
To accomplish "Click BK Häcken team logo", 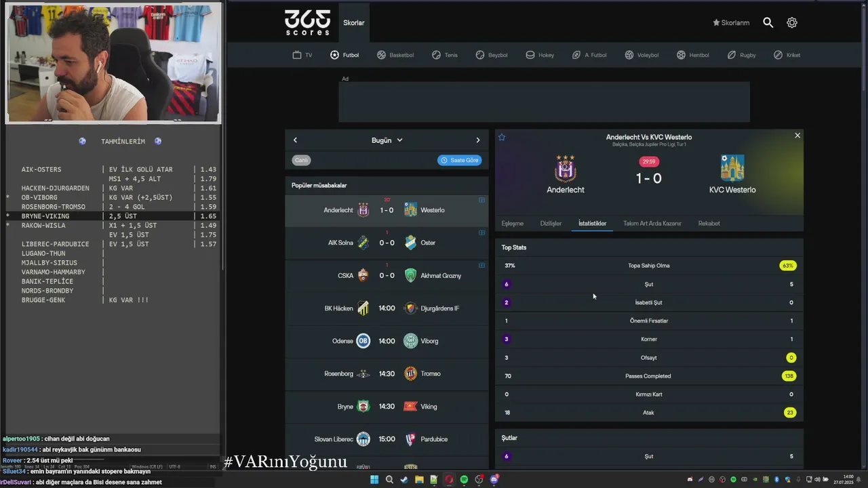I will [x=363, y=308].
